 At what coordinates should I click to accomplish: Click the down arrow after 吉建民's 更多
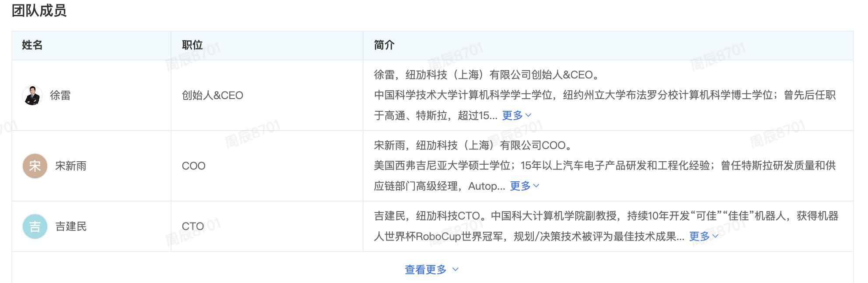[x=716, y=237]
